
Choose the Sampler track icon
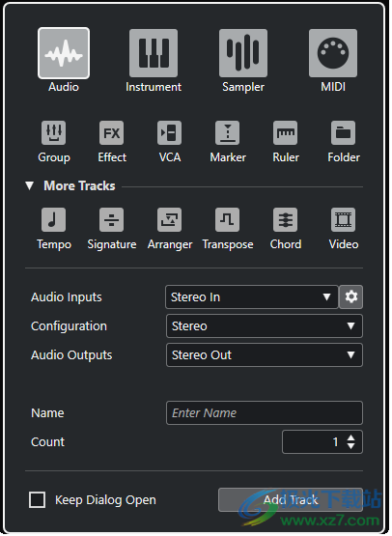[x=243, y=53]
